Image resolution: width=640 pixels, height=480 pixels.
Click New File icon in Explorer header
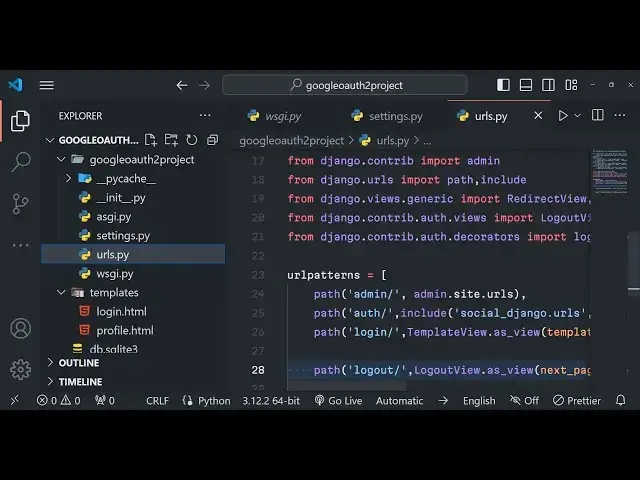click(x=151, y=140)
